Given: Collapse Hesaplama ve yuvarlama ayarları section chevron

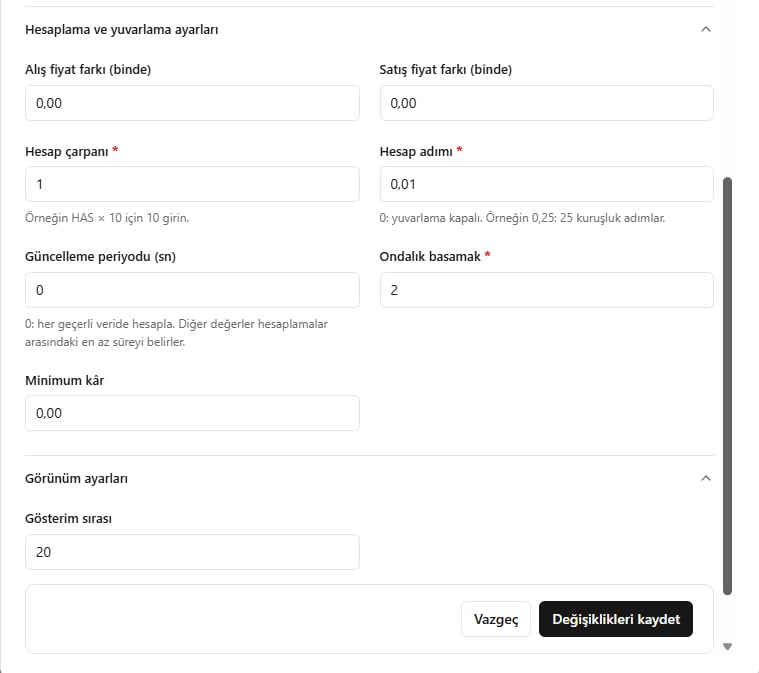Looking at the screenshot, I should click(706, 30).
